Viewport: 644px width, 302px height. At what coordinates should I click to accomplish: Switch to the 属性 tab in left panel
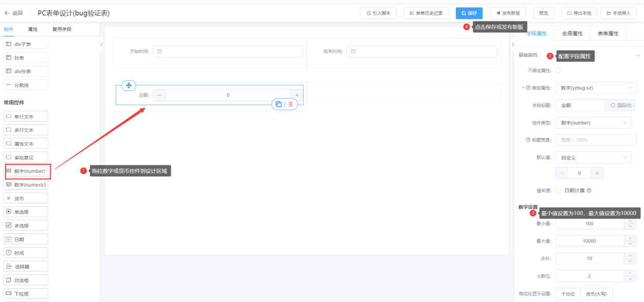[33, 29]
